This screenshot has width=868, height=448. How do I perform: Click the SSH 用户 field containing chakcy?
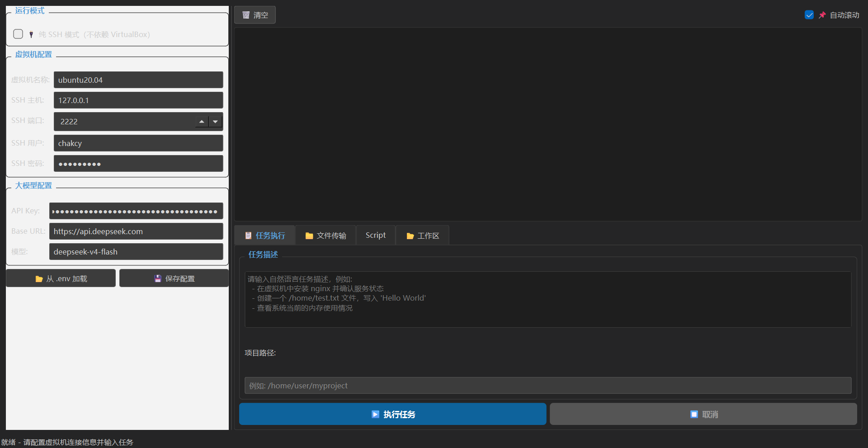coord(138,143)
